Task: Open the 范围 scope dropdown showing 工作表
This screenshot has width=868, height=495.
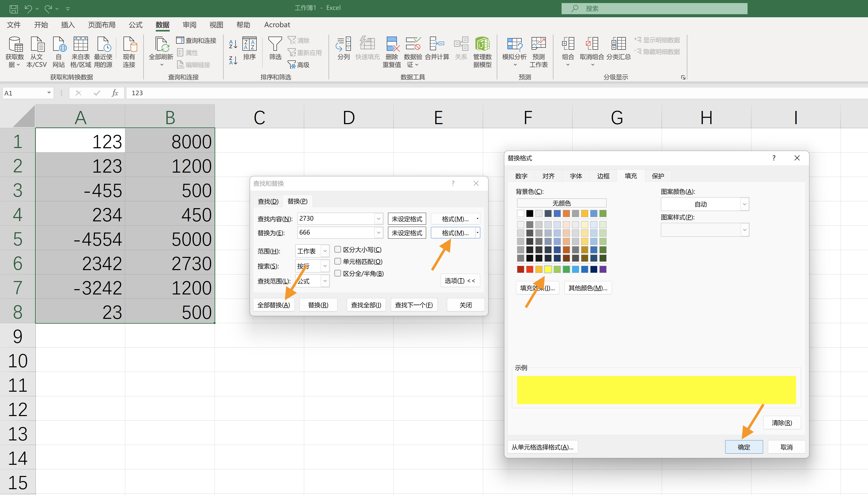Action: [x=325, y=251]
